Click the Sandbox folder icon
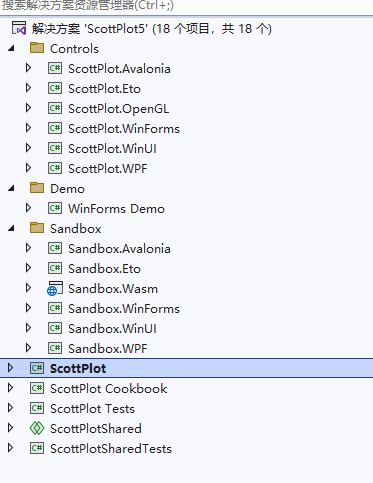373x483 pixels. pyautogui.click(x=37, y=228)
